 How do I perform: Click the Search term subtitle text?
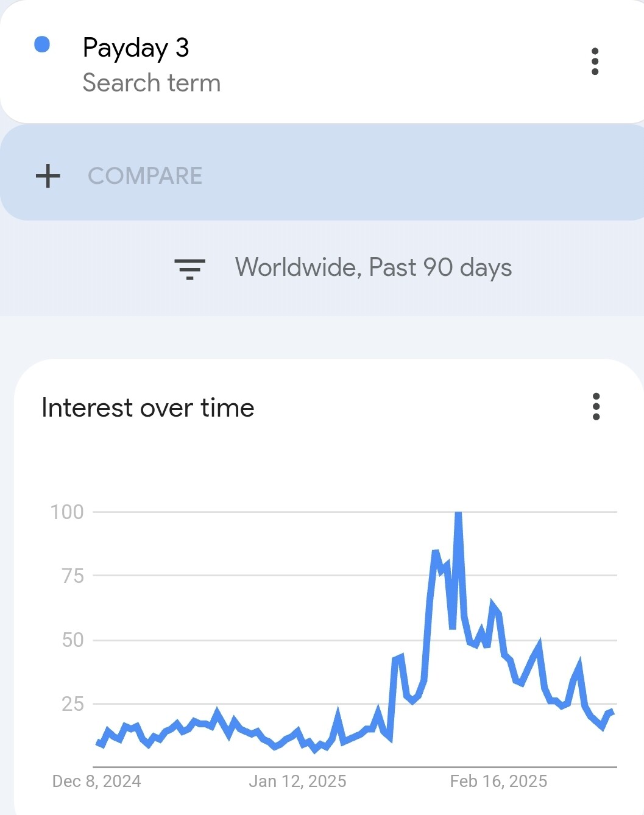point(152,83)
